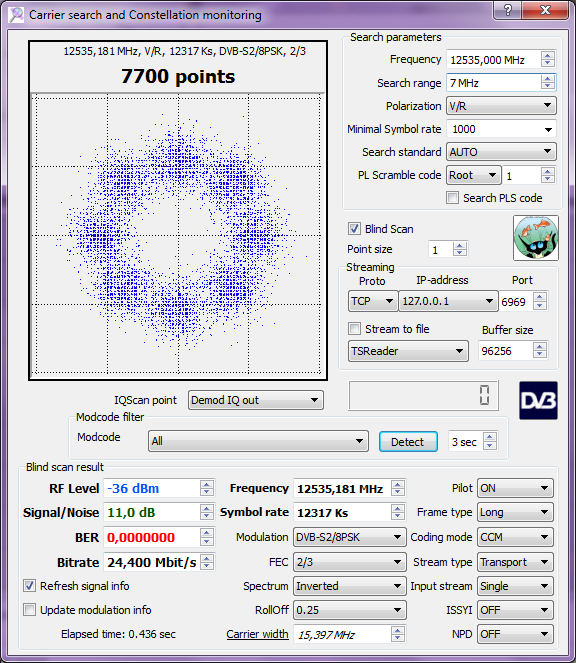Open the Modulation DVB-S2/8PSK dropdown

[350, 537]
